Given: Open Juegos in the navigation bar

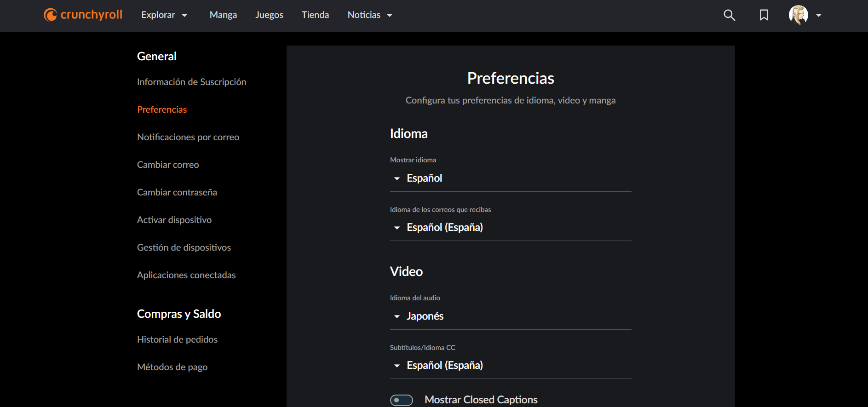Looking at the screenshot, I should click(x=269, y=15).
